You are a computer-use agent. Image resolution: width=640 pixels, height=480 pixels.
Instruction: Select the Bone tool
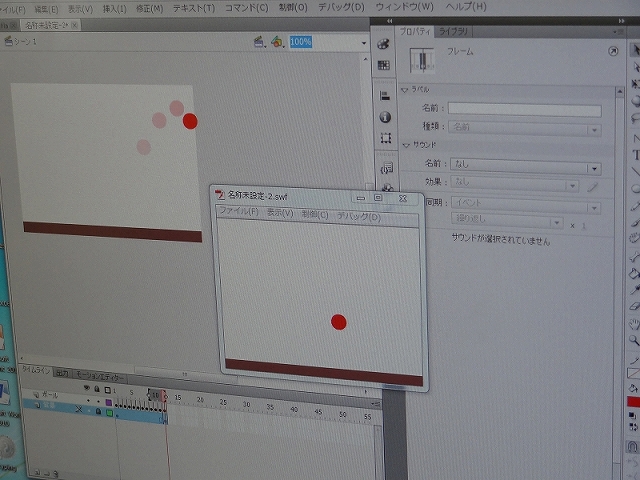coord(635,257)
